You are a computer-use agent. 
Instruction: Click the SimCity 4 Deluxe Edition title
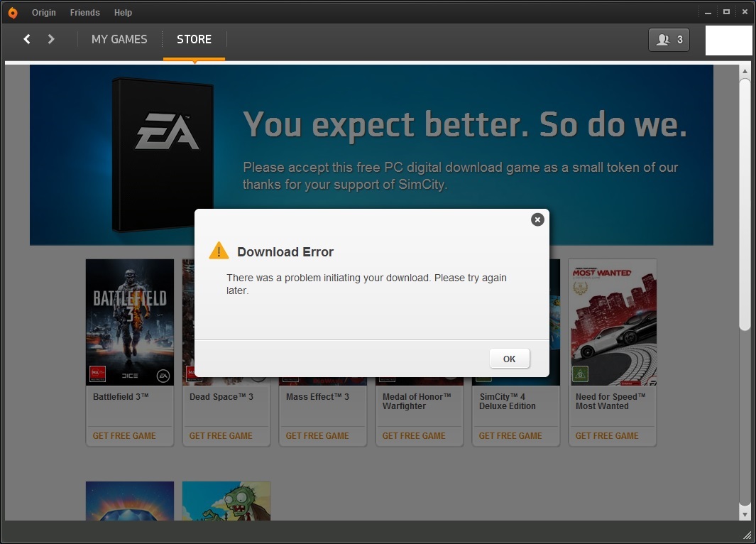click(508, 401)
